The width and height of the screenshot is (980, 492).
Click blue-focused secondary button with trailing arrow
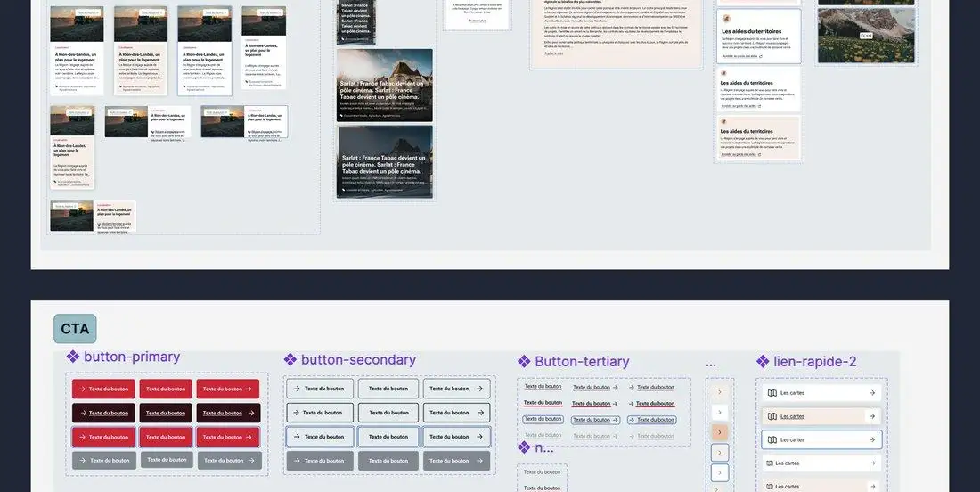[457, 437]
